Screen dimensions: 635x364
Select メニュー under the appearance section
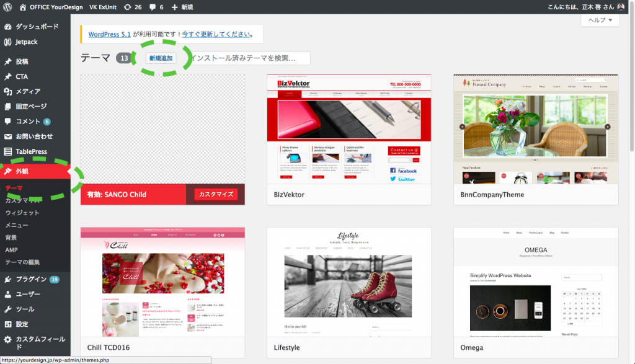tap(17, 225)
